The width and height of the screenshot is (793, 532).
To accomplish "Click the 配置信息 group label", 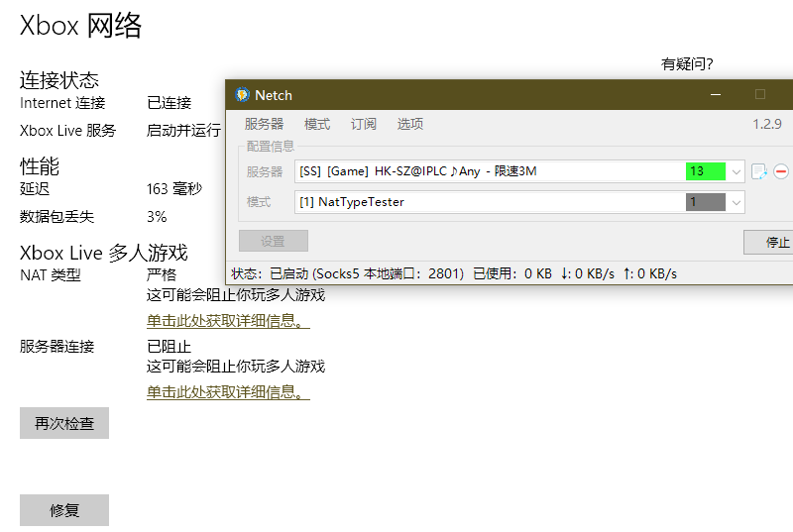I will pos(270,147).
